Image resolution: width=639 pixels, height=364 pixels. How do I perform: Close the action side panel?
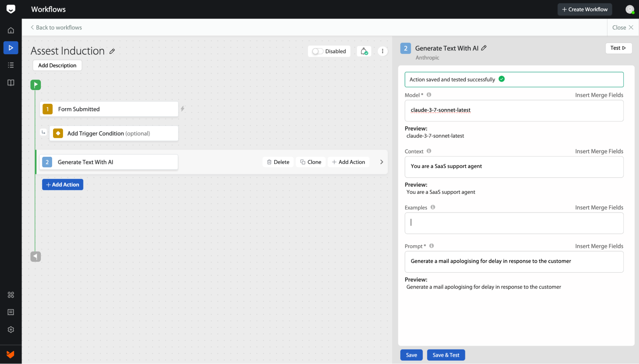pos(623,27)
